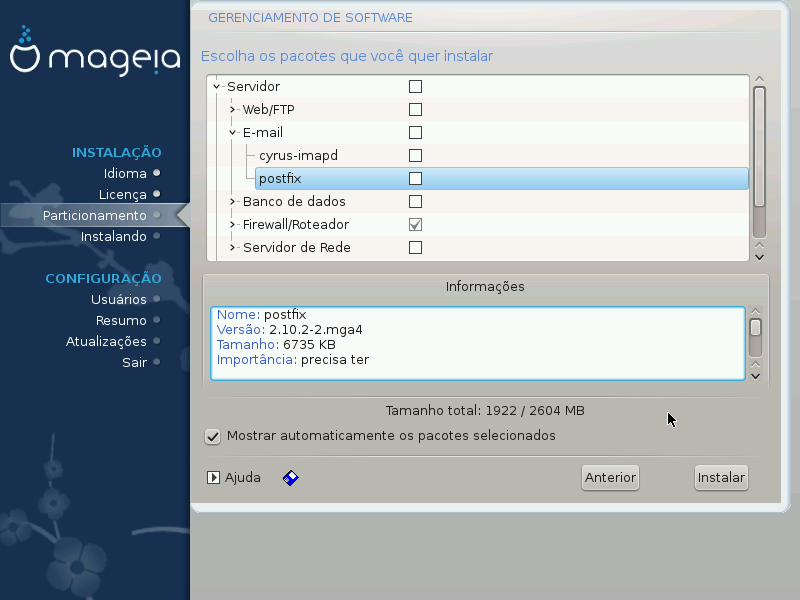Toggle the Firewall/Roteador checkbox
Screen dimensions: 800x600
click(x=415, y=225)
